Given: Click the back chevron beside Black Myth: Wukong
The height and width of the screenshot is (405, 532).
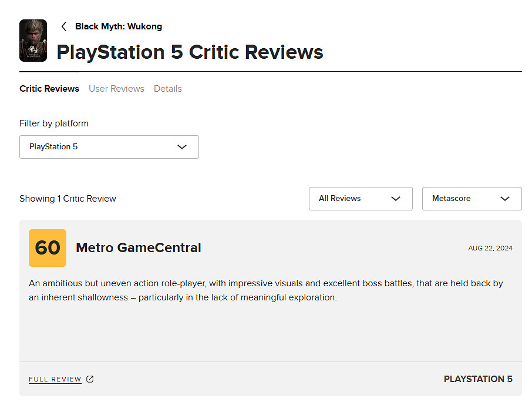Looking at the screenshot, I should click(64, 26).
